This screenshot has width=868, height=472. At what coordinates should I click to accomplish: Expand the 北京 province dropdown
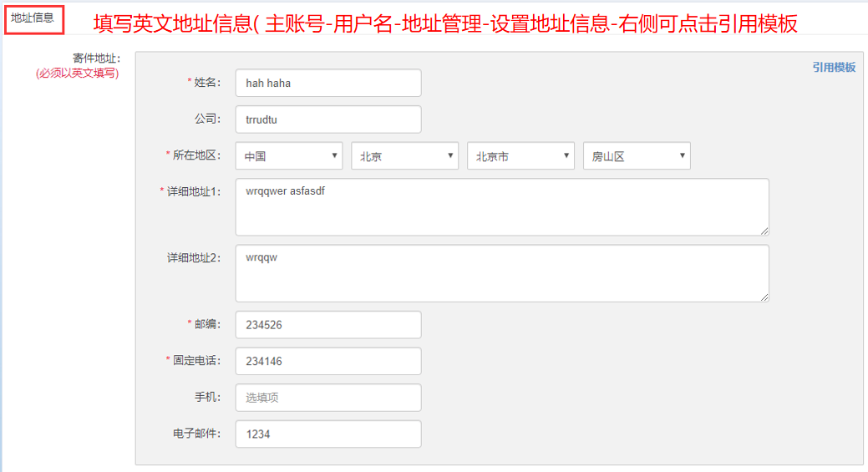404,156
